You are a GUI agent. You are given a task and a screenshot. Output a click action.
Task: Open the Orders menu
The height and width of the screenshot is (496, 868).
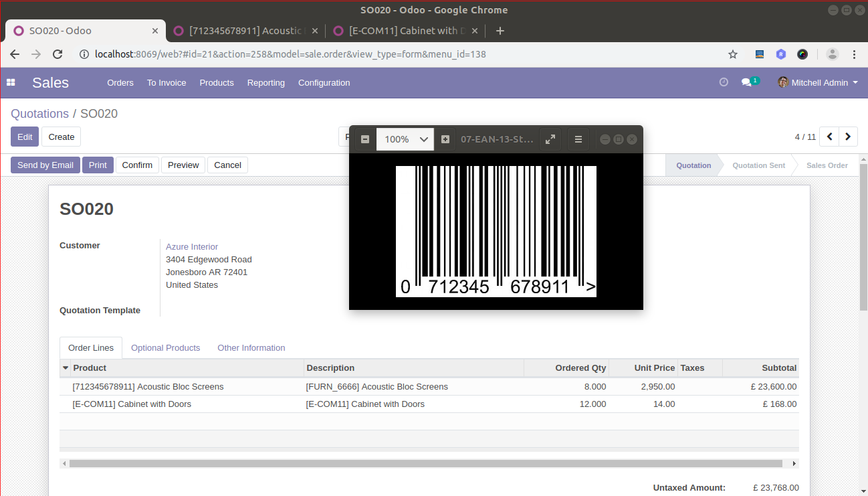pos(120,82)
